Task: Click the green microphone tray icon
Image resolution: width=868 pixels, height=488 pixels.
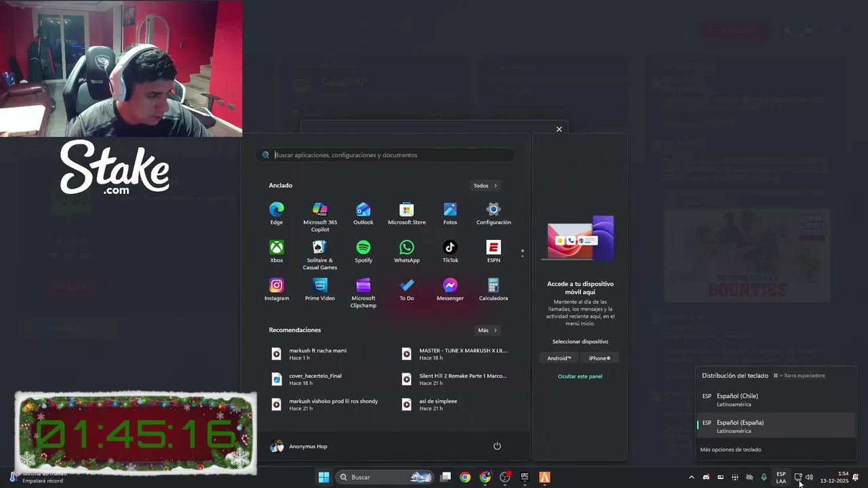Action: (764, 477)
